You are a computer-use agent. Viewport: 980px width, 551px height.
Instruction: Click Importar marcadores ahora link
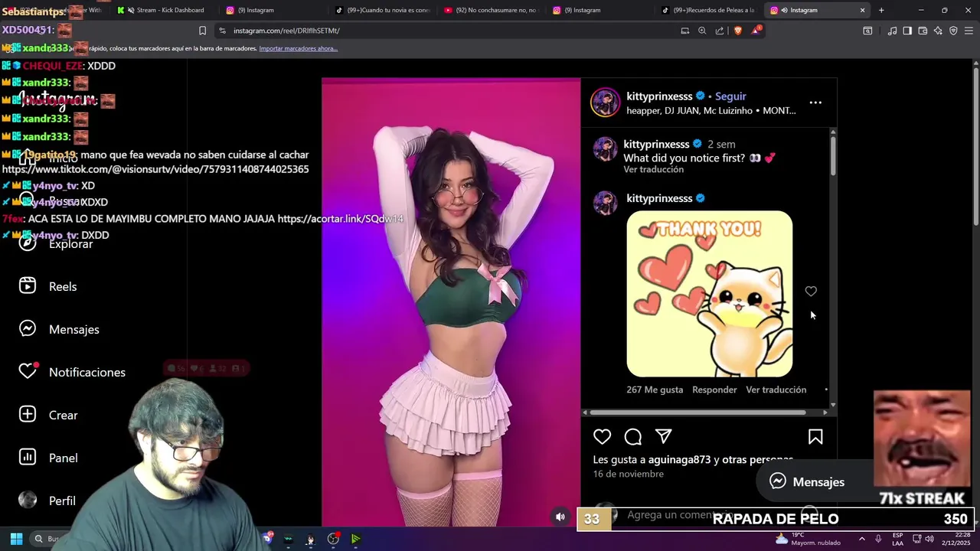(x=298, y=48)
